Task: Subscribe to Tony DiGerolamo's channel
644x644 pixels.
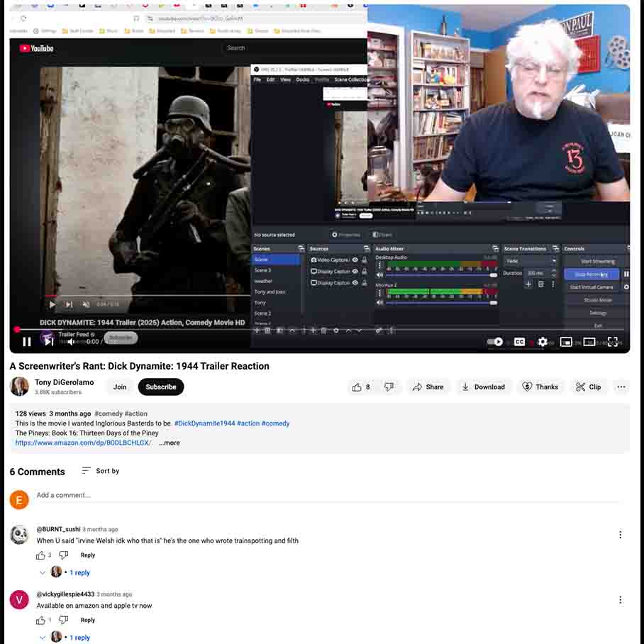Action: pyautogui.click(x=161, y=387)
